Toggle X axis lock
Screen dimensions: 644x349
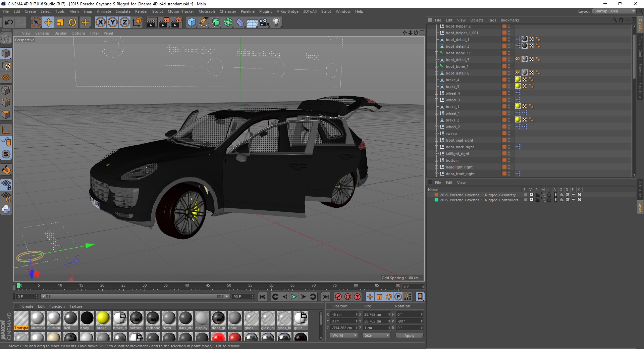click(x=100, y=22)
